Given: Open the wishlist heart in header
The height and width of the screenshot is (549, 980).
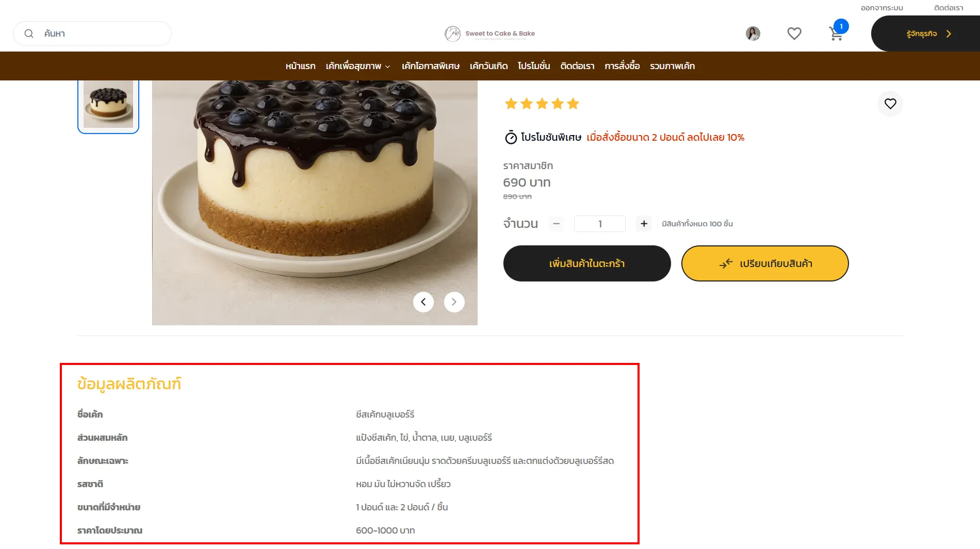Looking at the screenshot, I should [x=794, y=34].
